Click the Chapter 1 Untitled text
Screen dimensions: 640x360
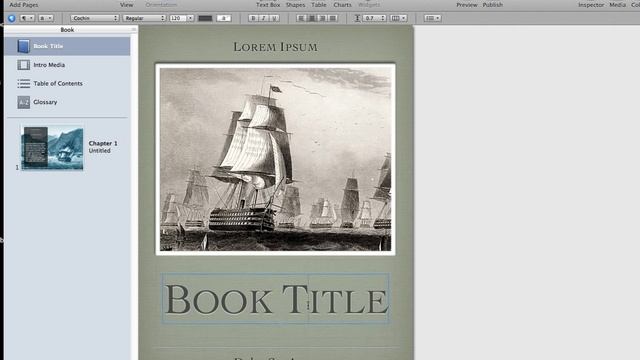coord(103,147)
